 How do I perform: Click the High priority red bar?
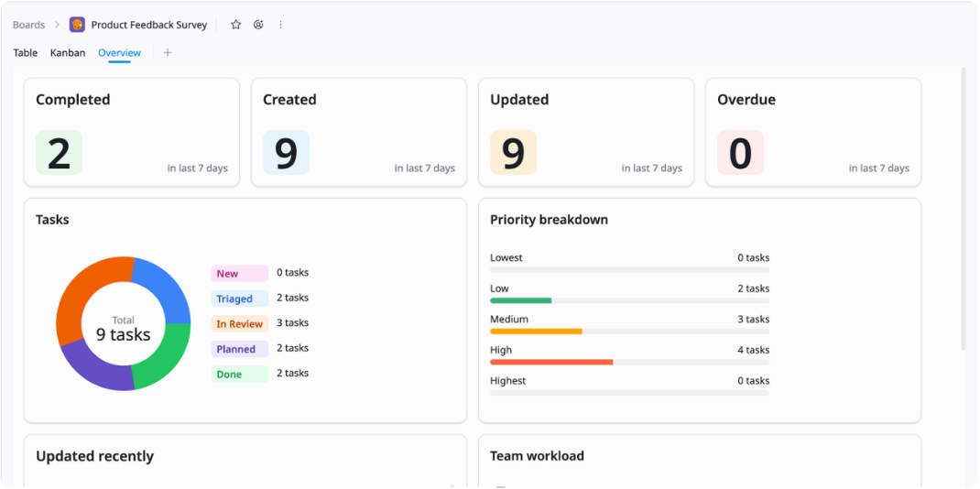pyautogui.click(x=551, y=362)
